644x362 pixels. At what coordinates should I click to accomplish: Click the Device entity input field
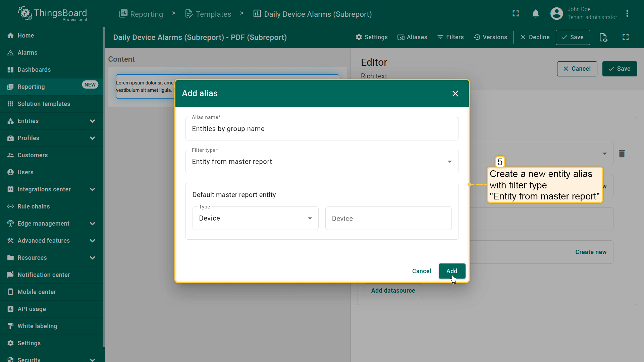[x=388, y=219]
